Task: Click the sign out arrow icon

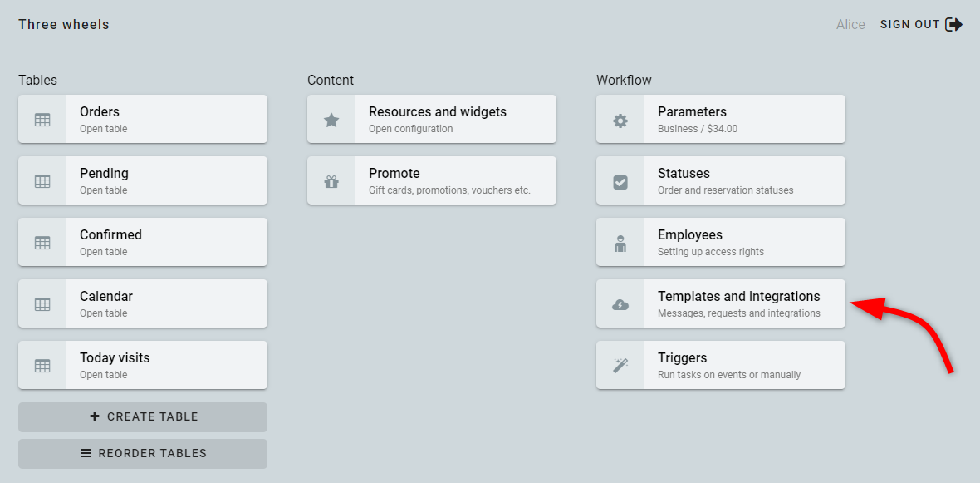Action: point(954,24)
